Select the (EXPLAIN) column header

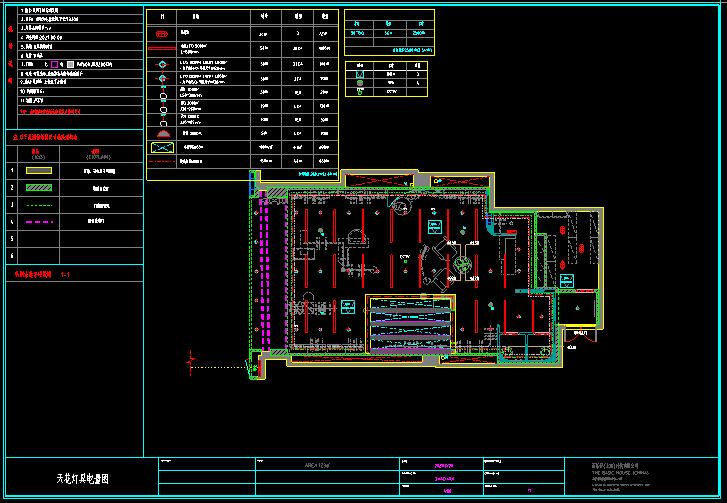pyautogui.click(x=98, y=157)
